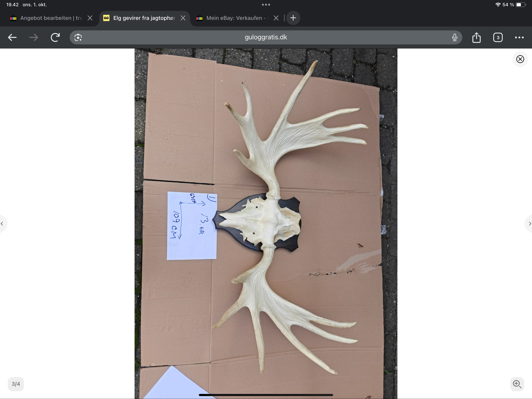Screen dimensions: 532x399
Task: Reload the guloggratis.dk page
Action: tap(55, 37)
